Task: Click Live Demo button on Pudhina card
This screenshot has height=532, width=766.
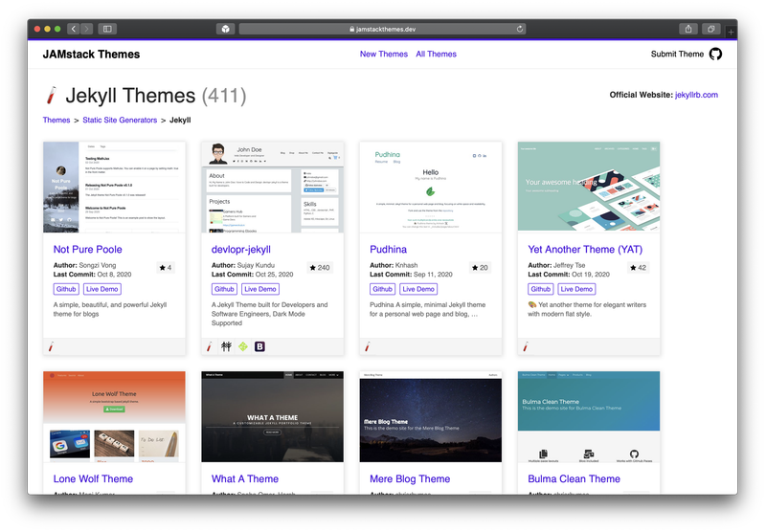Action: pyautogui.click(x=418, y=289)
